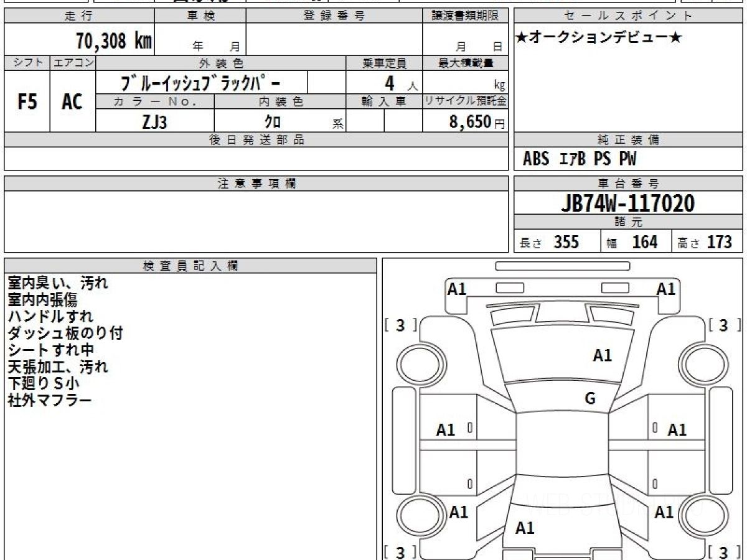The height and width of the screenshot is (560, 747).
Task: Click the 輸入車 header cell
Action: click(x=385, y=101)
